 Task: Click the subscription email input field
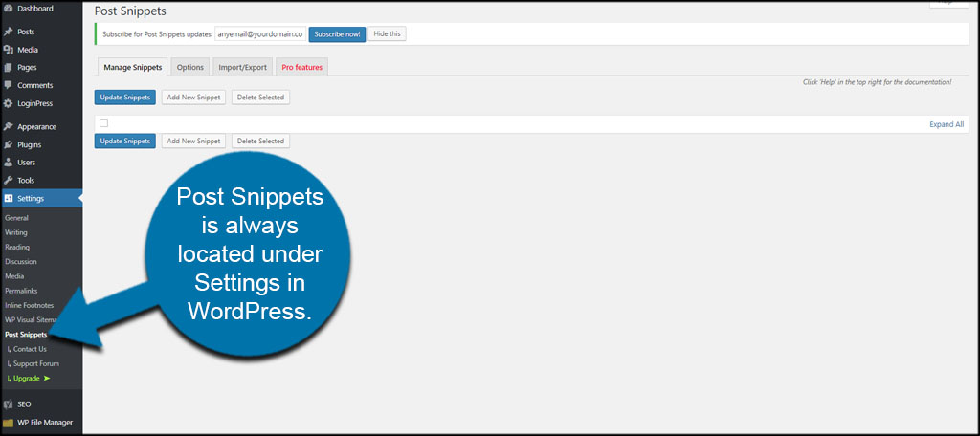(x=259, y=33)
